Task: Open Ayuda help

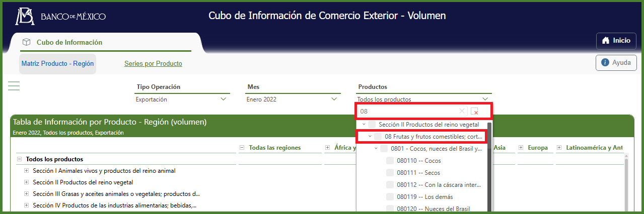Action: [x=616, y=63]
